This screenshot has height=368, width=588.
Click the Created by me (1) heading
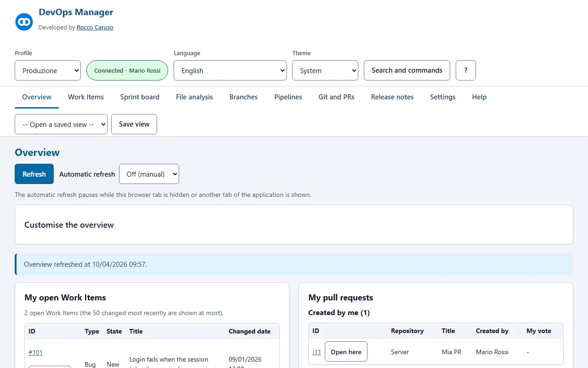[x=339, y=313]
